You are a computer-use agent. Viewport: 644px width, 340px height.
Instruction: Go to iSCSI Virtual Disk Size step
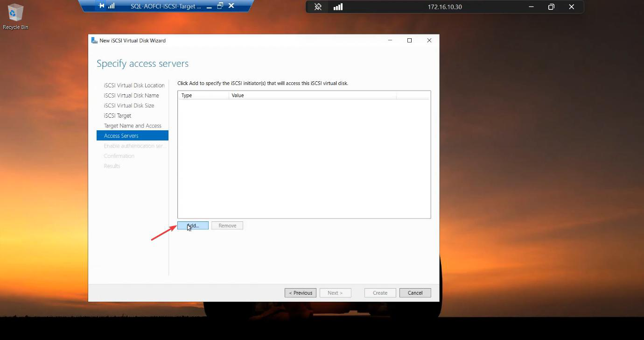pos(129,106)
